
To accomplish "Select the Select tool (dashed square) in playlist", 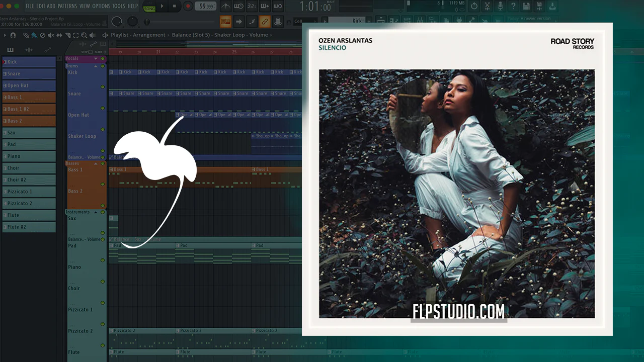I will (76, 35).
